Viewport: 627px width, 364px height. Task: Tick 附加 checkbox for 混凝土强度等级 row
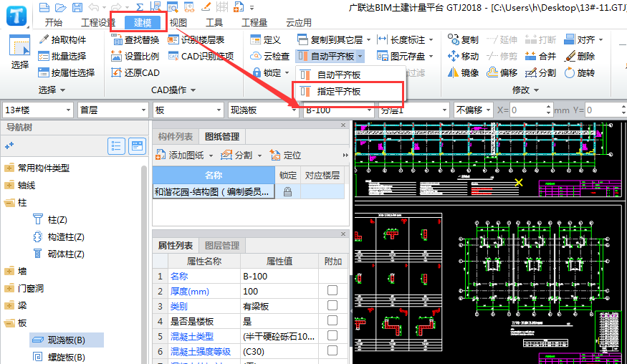[332, 351]
